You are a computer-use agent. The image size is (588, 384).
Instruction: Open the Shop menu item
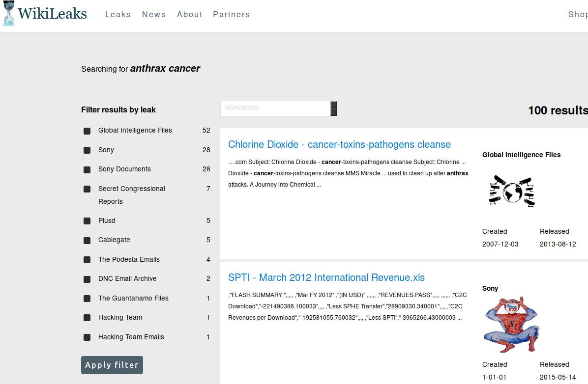point(578,14)
